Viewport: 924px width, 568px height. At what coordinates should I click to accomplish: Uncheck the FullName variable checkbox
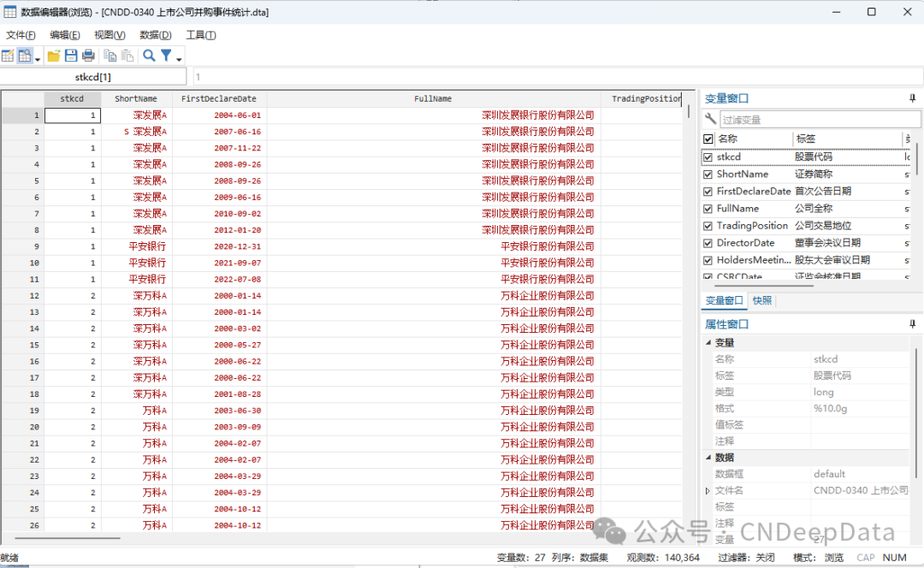708,209
